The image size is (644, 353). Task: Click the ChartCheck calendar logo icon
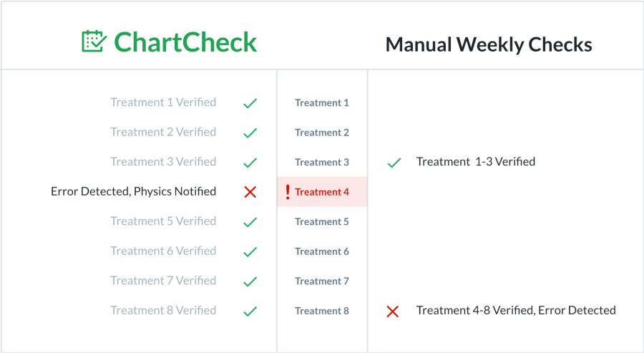pos(94,41)
